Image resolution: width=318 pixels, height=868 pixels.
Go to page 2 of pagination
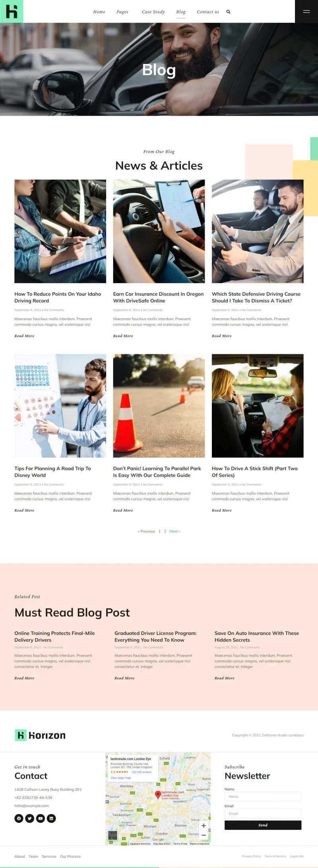click(165, 531)
